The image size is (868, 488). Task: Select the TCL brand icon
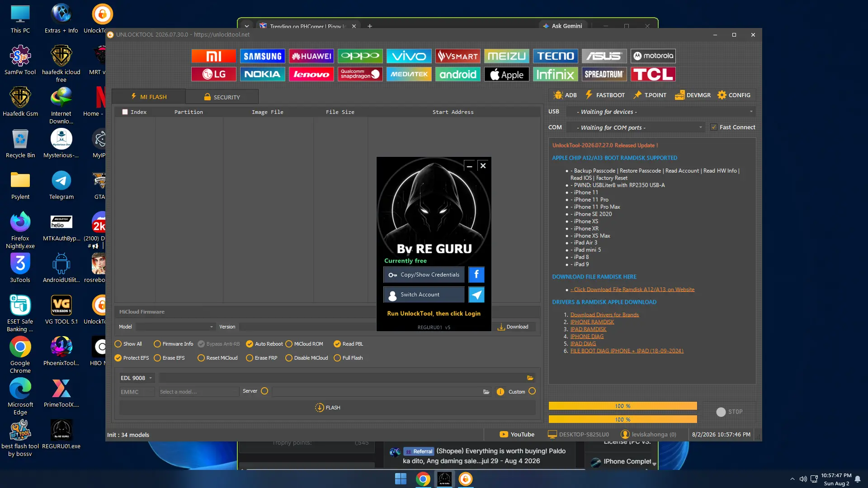(653, 74)
